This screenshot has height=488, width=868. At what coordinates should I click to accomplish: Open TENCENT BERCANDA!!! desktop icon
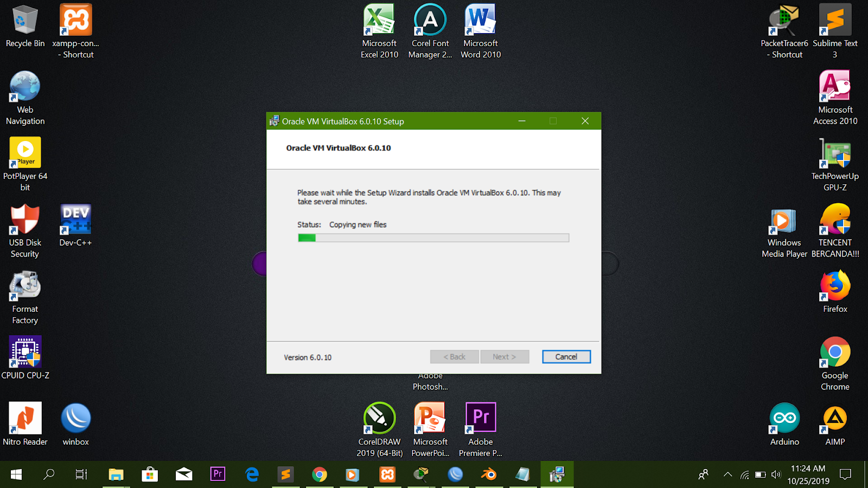(835, 231)
